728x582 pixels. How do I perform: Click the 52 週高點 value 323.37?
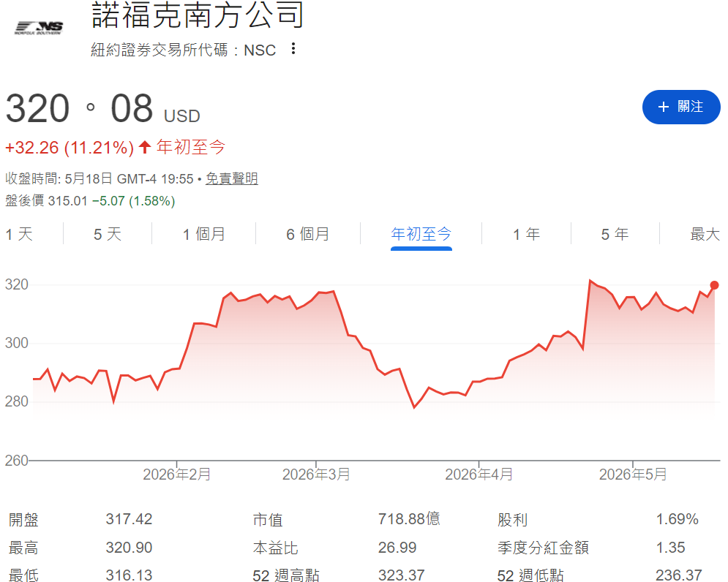(x=401, y=575)
